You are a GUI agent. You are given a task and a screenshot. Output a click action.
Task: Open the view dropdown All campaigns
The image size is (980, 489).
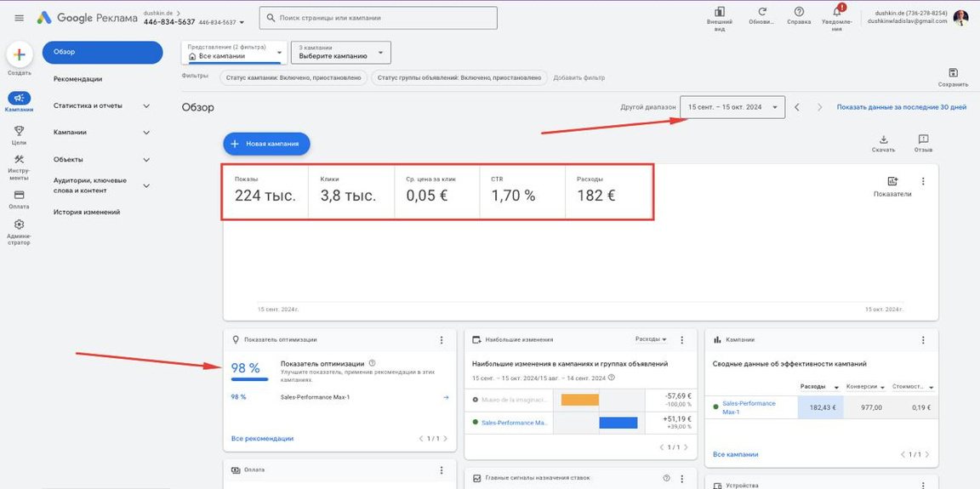tap(235, 53)
